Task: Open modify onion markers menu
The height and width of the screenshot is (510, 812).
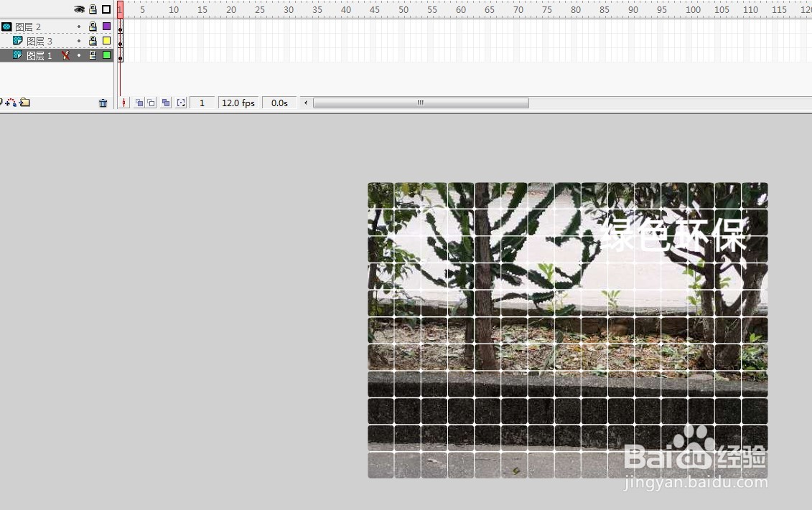Action: 181,103
